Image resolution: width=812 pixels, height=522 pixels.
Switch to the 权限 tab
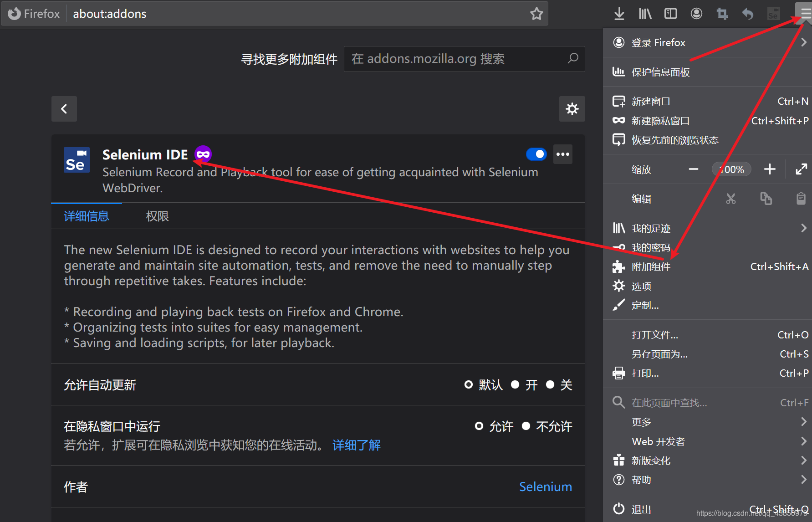pyautogui.click(x=158, y=216)
